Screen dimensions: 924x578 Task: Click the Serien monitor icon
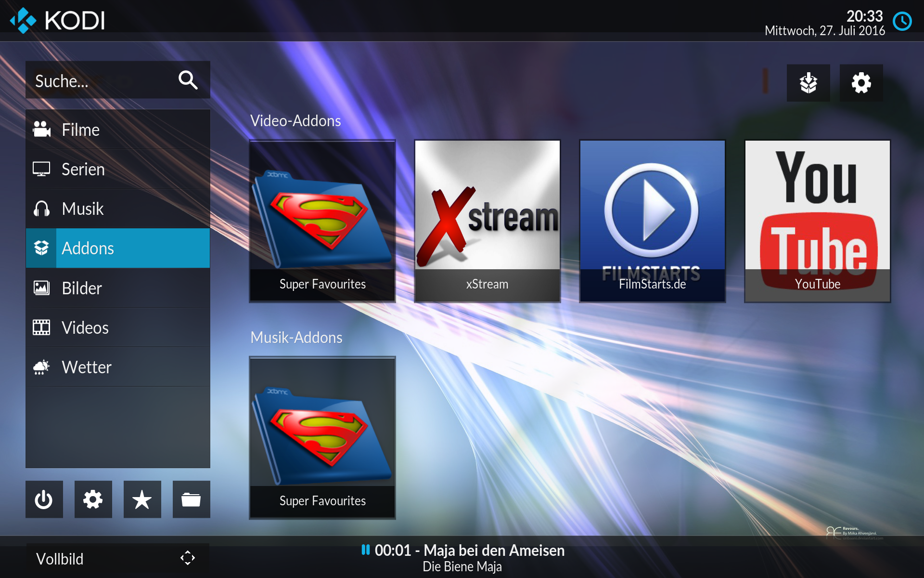[41, 169]
